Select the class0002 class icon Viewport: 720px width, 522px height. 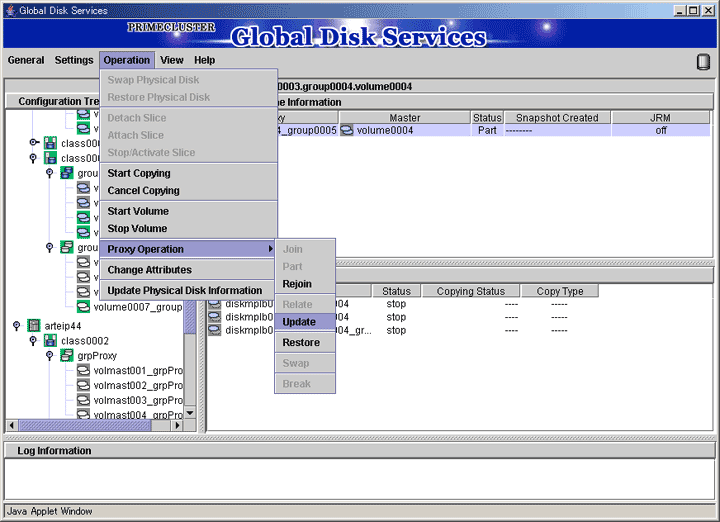click(50, 341)
